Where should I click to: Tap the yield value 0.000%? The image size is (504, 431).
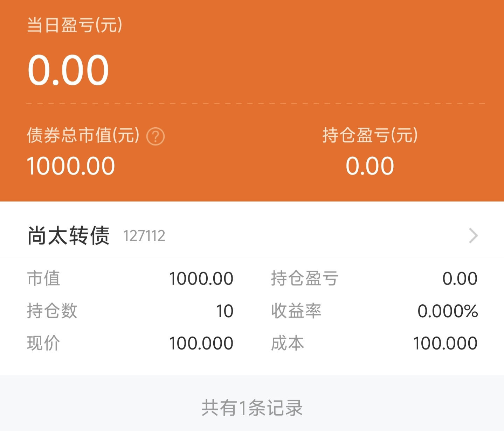click(x=448, y=311)
